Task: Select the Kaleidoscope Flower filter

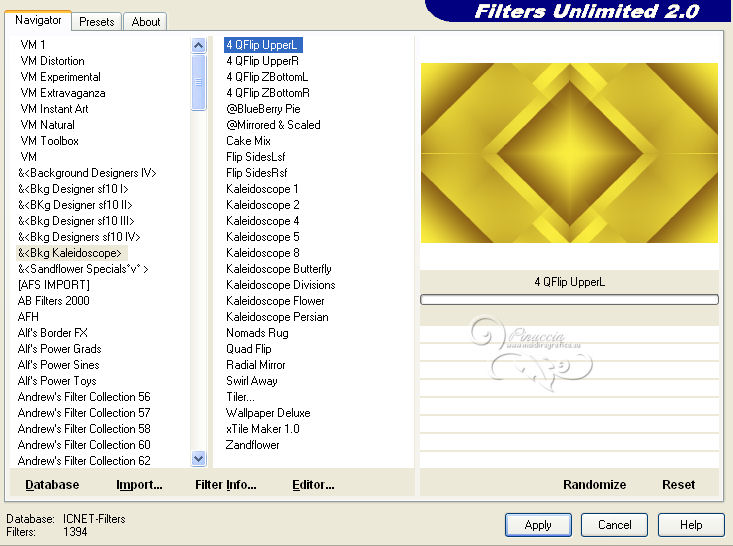Action: tap(275, 301)
